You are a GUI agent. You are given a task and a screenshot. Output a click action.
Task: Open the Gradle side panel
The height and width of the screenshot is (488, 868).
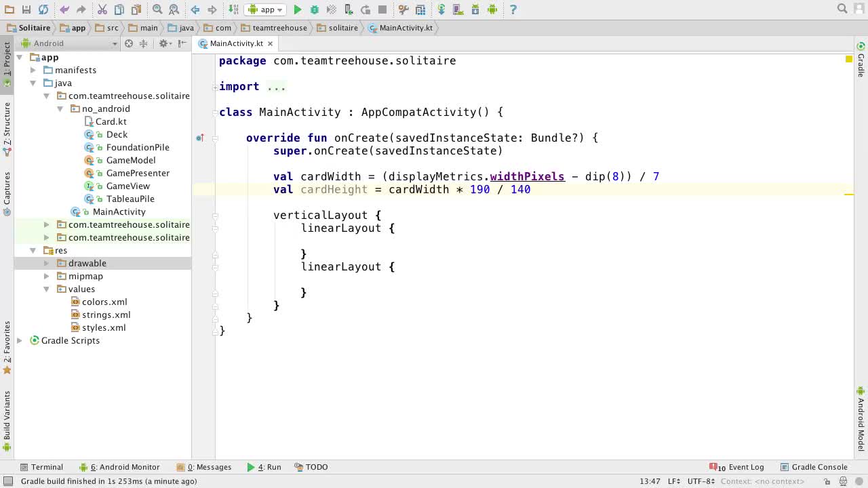[x=861, y=61]
